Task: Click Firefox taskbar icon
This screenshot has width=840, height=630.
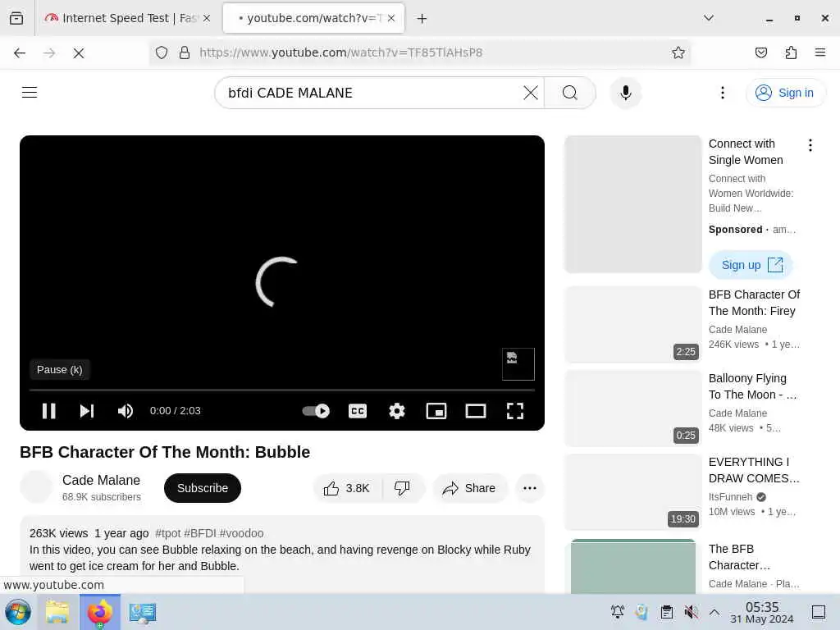Action: coord(100,612)
